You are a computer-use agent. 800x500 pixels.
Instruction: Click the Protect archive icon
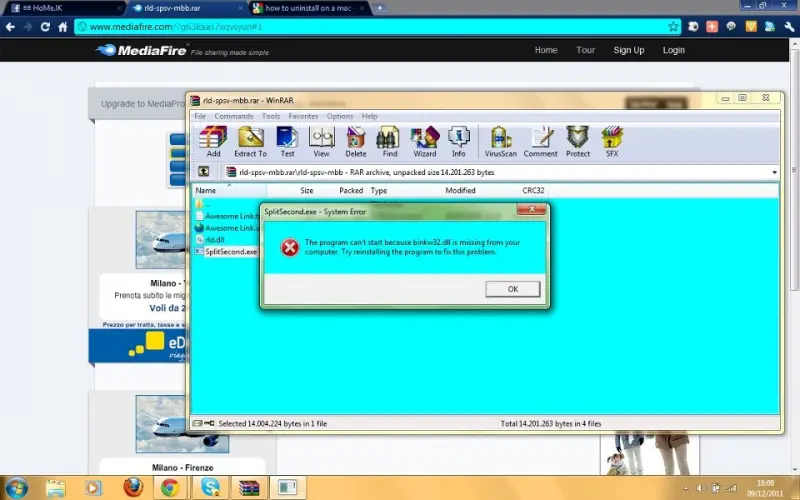click(x=578, y=142)
